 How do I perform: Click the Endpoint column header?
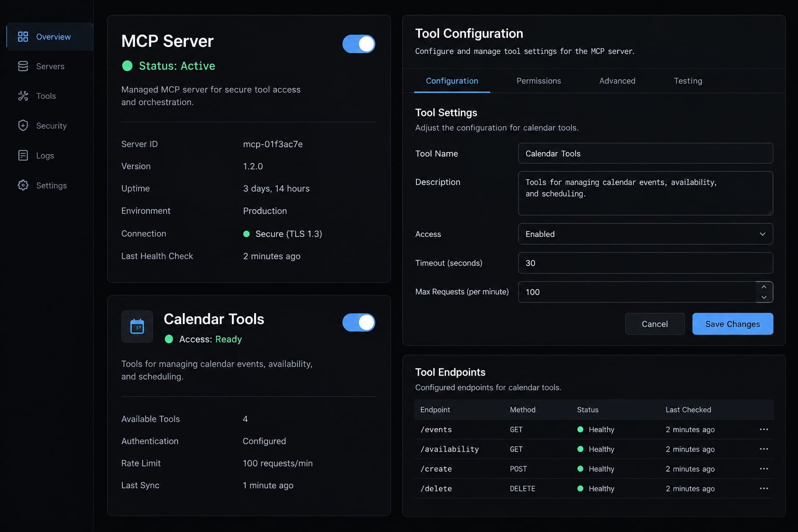tap(435, 410)
